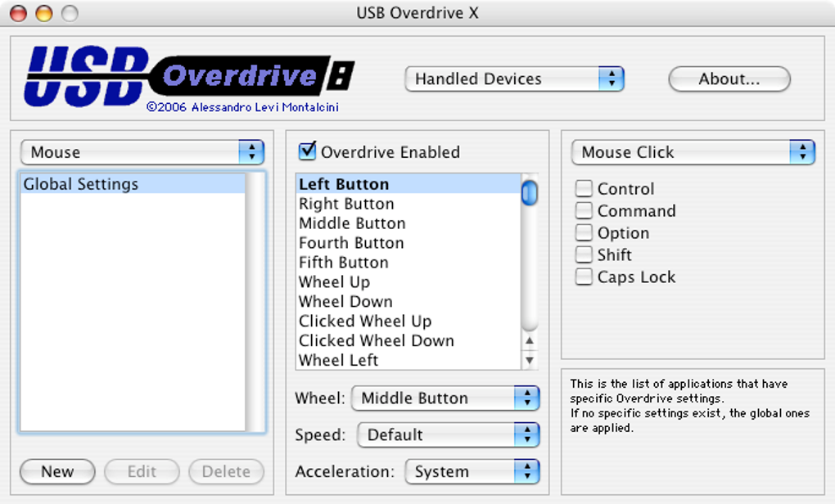Viewport: 835px width, 504px height.
Task: Select Clicked Wheel Down entry
Action: click(408, 340)
